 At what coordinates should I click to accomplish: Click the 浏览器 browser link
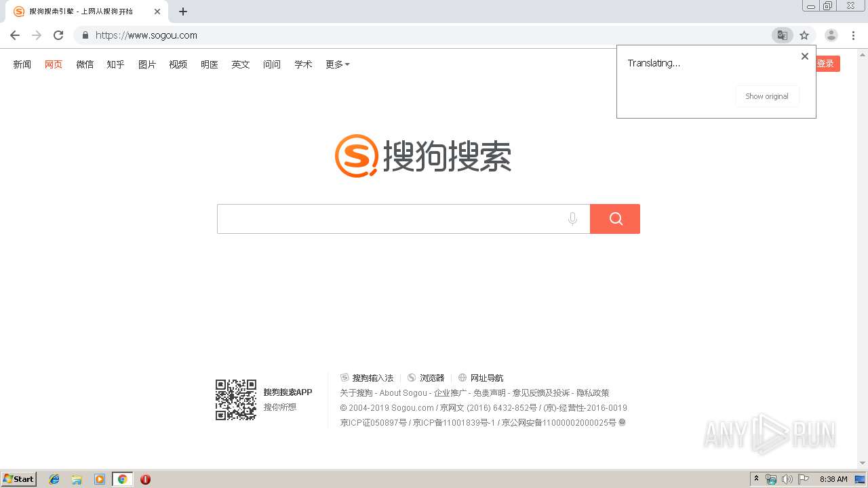[x=426, y=378]
